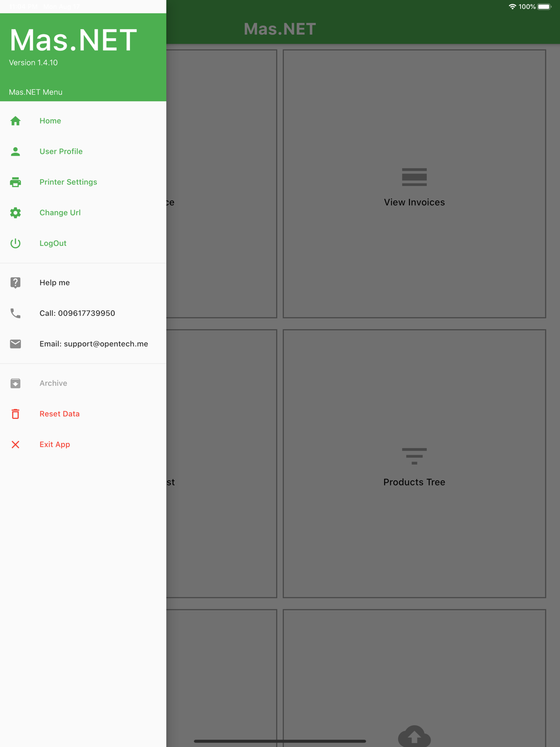Click the 100% battery percentage

pos(527,7)
